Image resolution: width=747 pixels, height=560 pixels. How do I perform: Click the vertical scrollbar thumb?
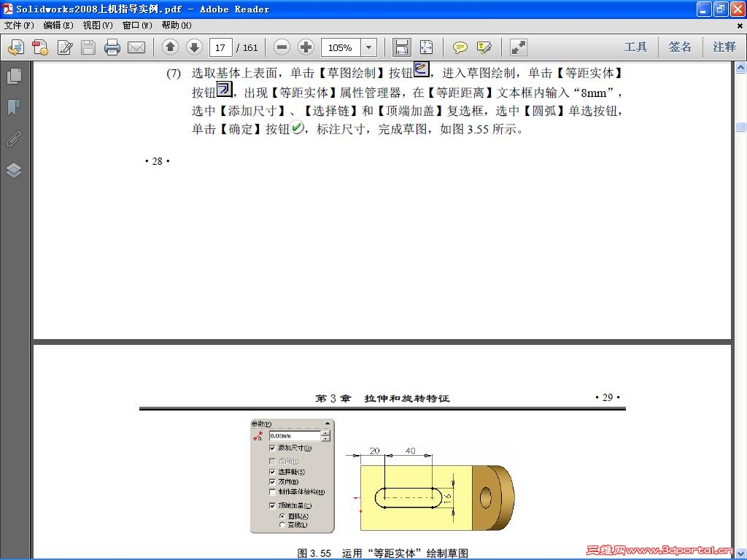741,127
